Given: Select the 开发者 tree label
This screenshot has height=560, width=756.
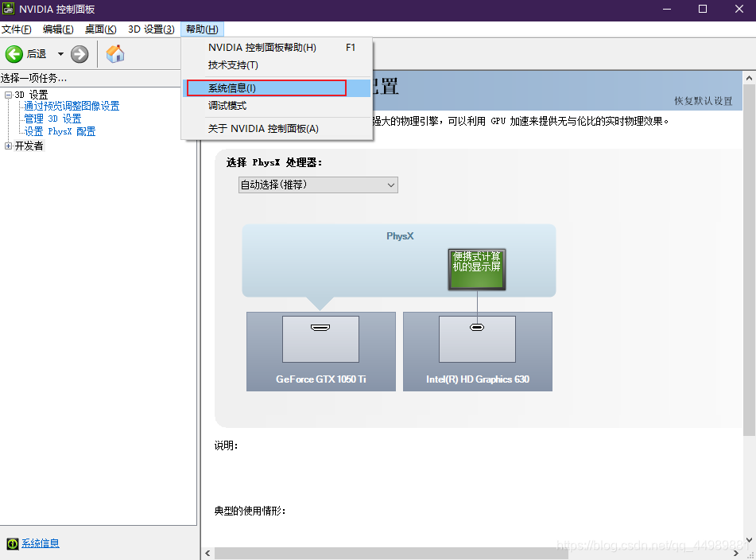Looking at the screenshot, I should pyautogui.click(x=29, y=146).
